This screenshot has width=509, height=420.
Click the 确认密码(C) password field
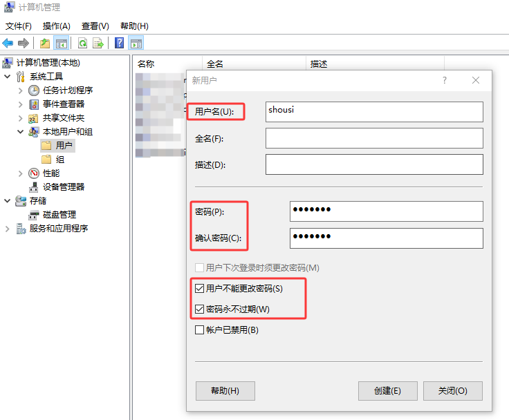(x=387, y=238)
